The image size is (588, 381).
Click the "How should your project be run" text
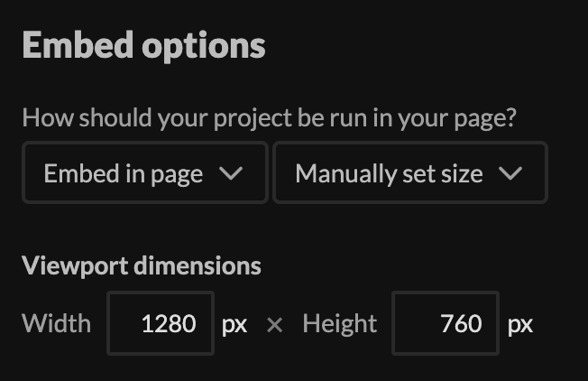(x=269, y=118)
